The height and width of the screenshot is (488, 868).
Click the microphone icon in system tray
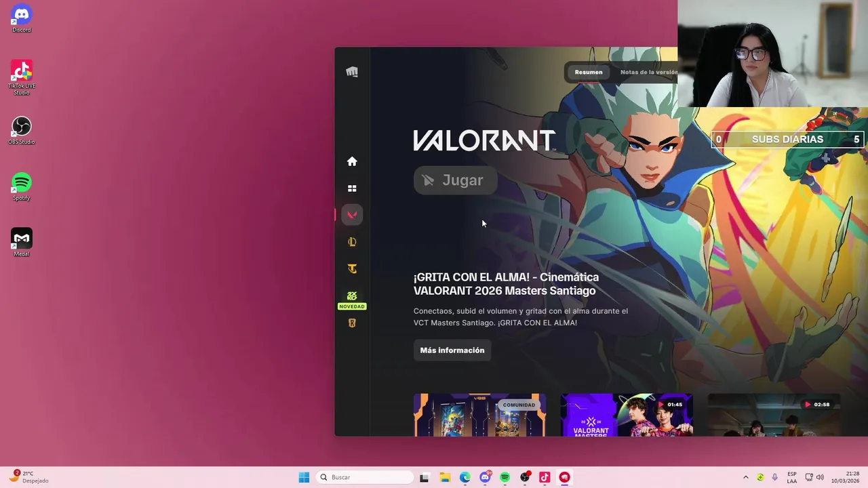click(774, 477)
